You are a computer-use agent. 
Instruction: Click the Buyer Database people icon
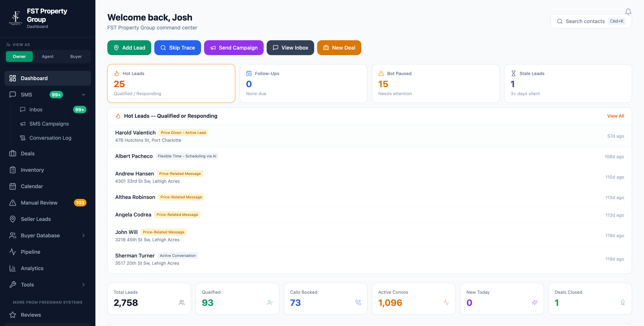pos(12,235)
